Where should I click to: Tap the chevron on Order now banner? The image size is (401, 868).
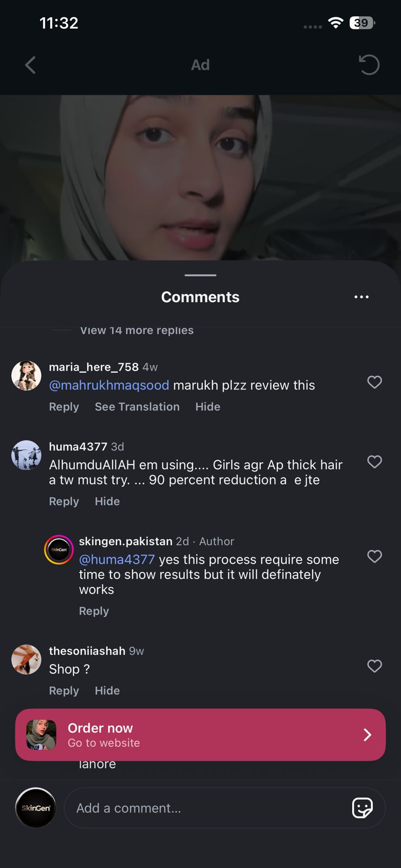pyautogui.click(x=367, y=735)
